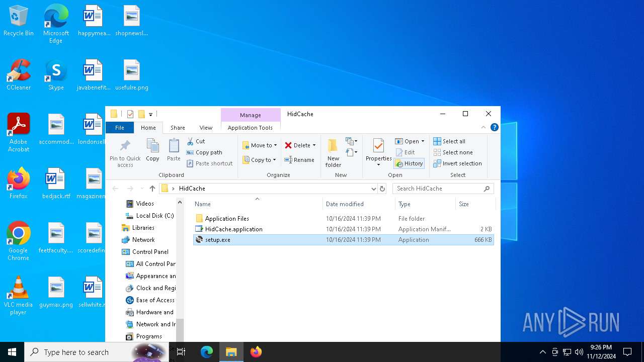Select the HidCache.application file

[343, 229]
